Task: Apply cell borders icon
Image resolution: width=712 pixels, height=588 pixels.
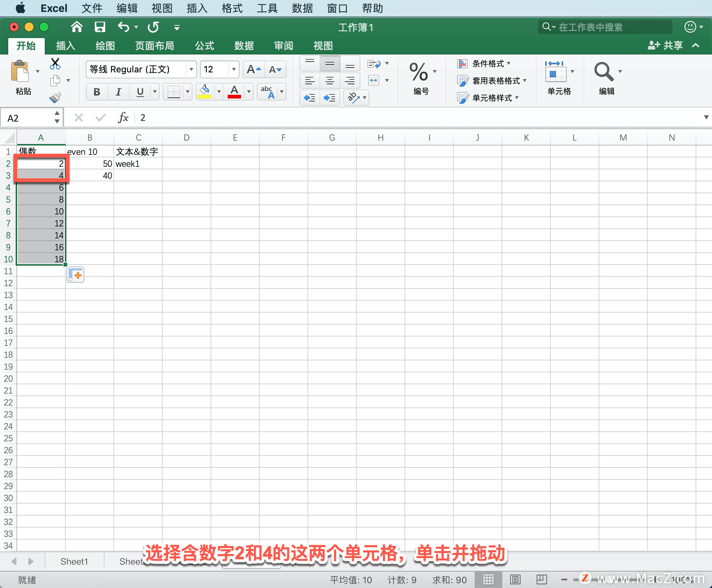Action: pos(174,92)
